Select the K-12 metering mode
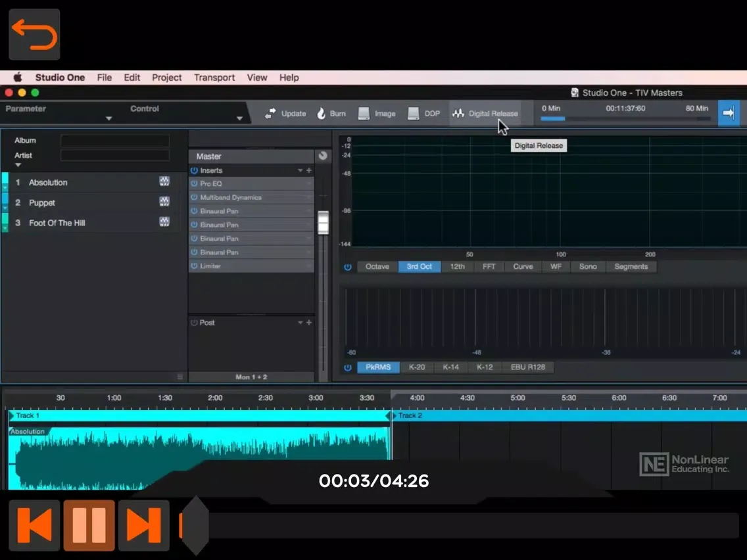 485,367
